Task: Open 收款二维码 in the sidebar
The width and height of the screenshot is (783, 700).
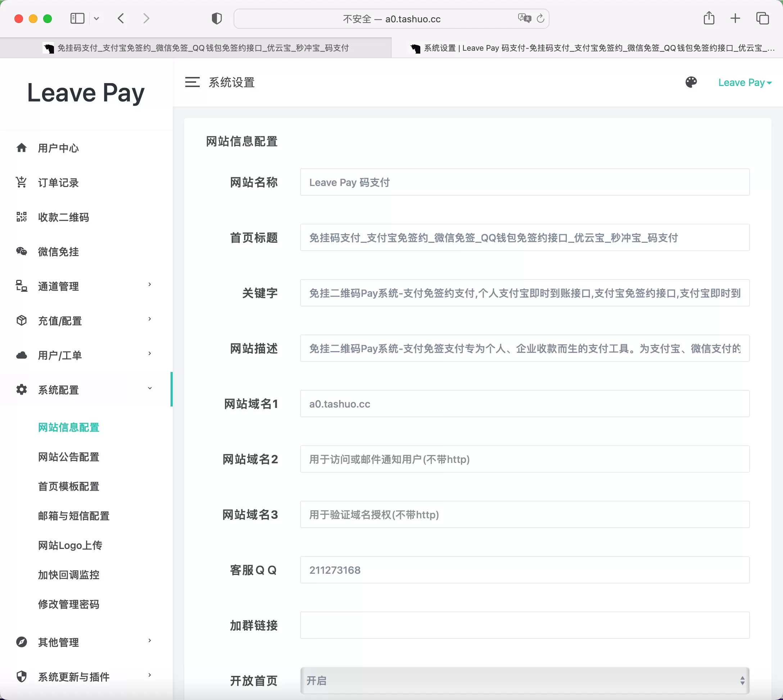Action: coord(63,217)
